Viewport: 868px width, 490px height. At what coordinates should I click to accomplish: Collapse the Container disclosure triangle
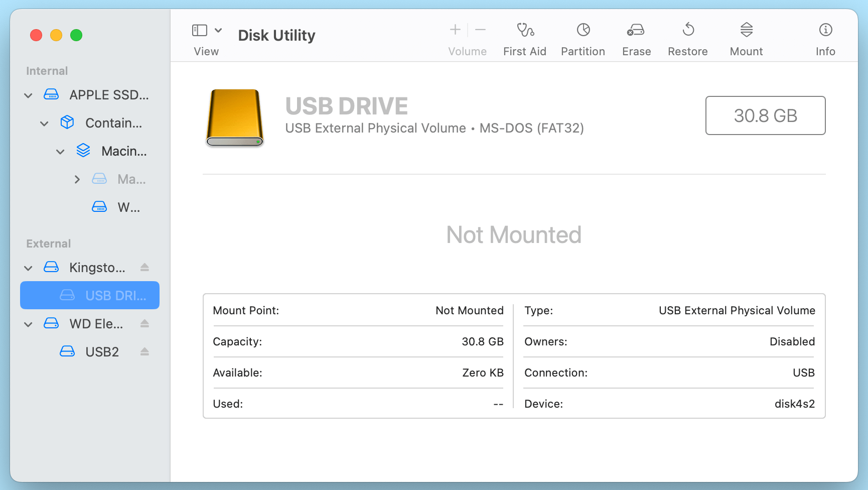pyautogui.click(x=44, y=123)
